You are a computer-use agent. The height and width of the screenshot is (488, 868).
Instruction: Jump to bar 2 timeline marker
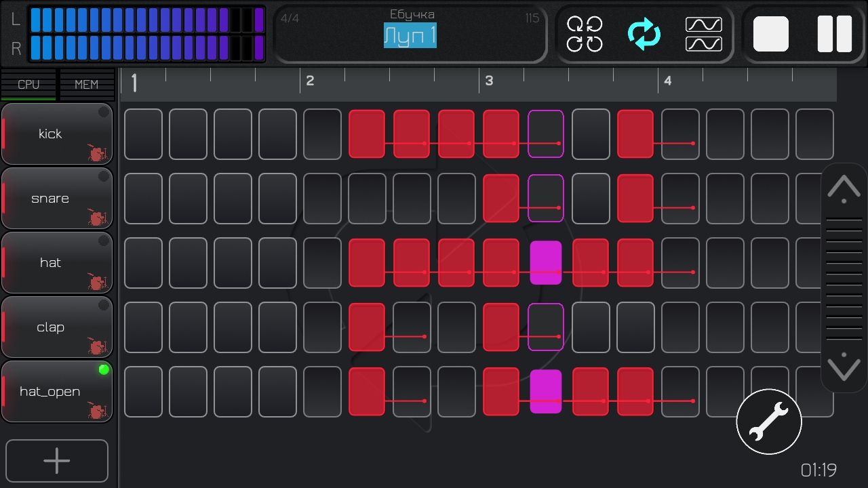click(310, 81)
